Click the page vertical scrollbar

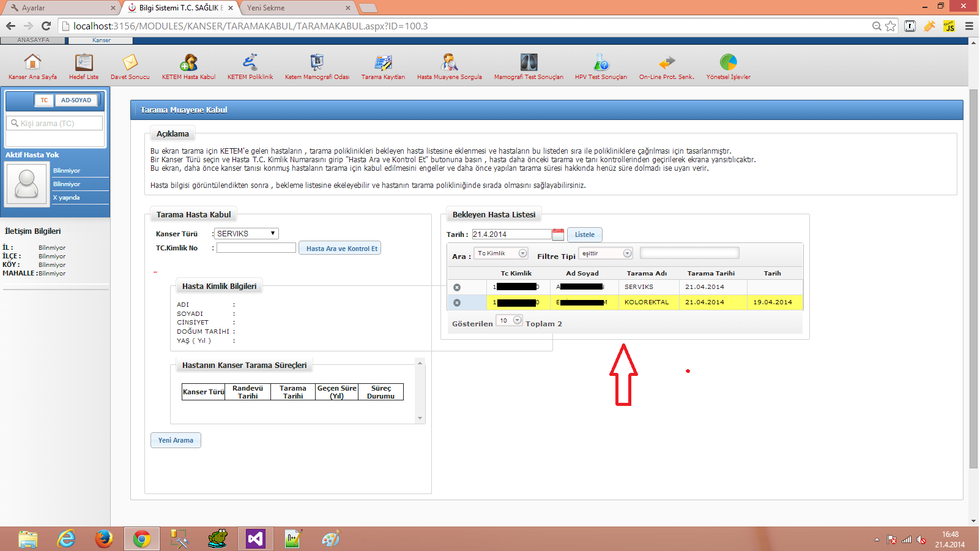pos(973,279)
